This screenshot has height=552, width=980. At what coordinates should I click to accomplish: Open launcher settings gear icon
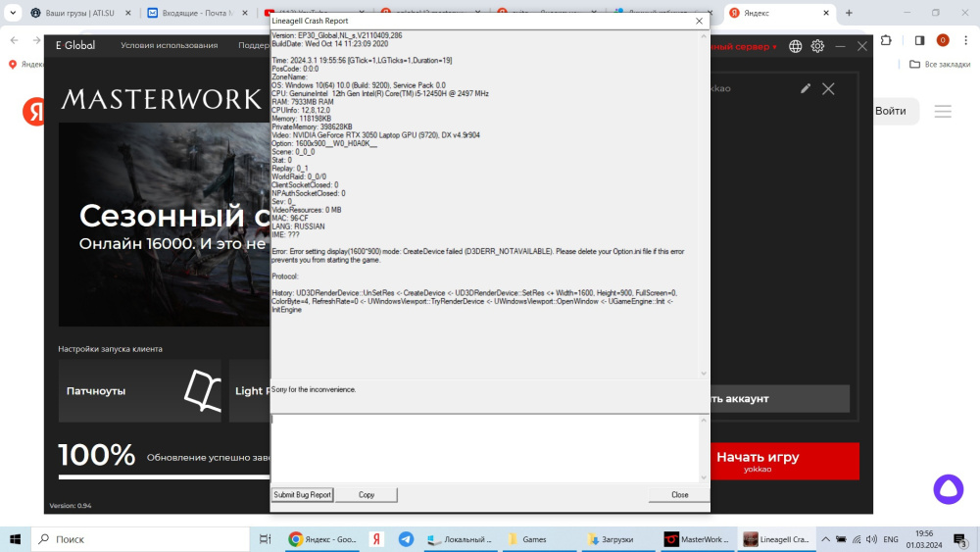click(x=817, y=46)
